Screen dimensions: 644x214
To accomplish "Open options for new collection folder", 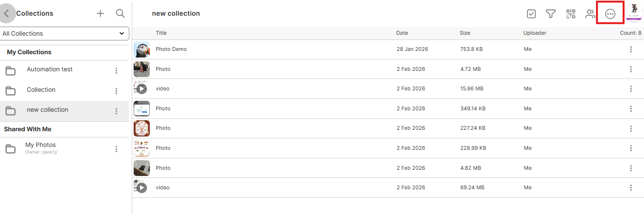I will [x=116, y=111].
